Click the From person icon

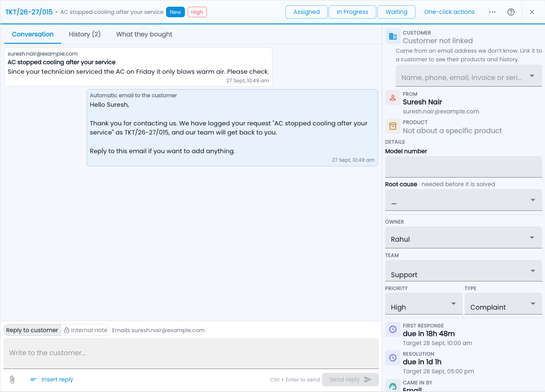coord(393,98)
